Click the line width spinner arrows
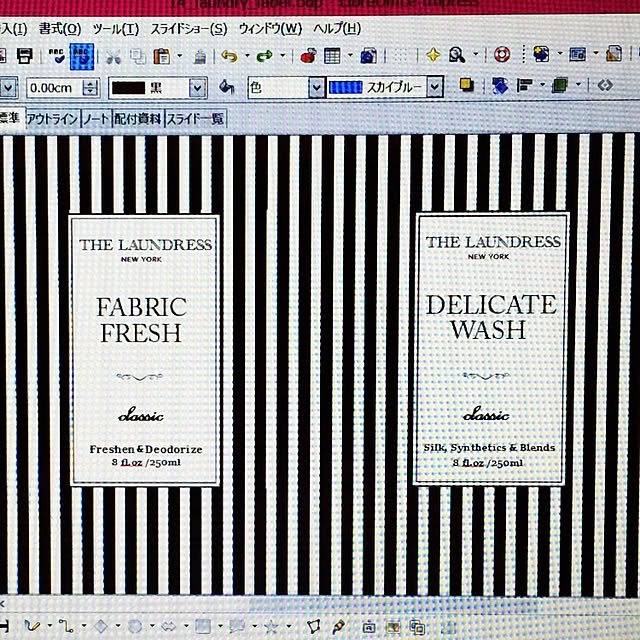Image resolution: width=640 pixels, height=640 pixels. tap(91, 88)
